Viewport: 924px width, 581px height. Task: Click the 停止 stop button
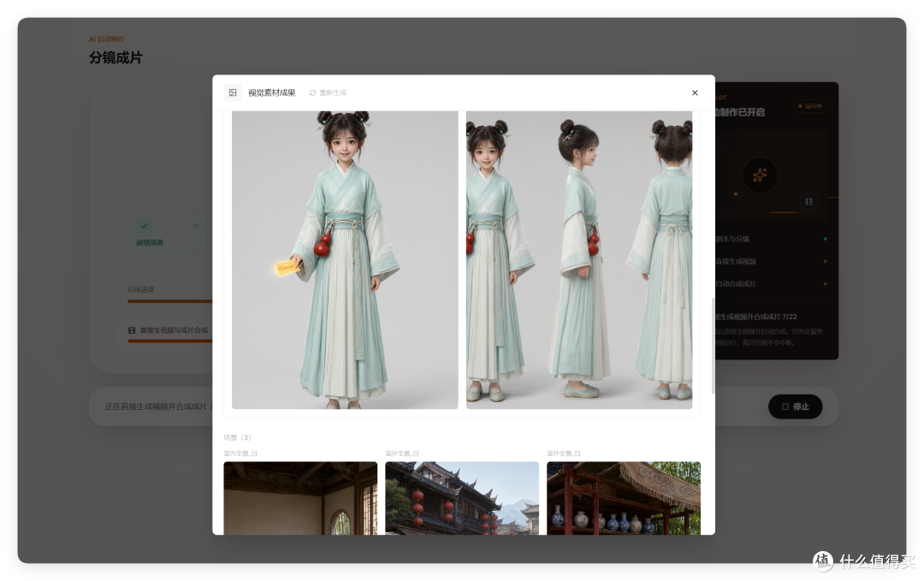[795, 406]
